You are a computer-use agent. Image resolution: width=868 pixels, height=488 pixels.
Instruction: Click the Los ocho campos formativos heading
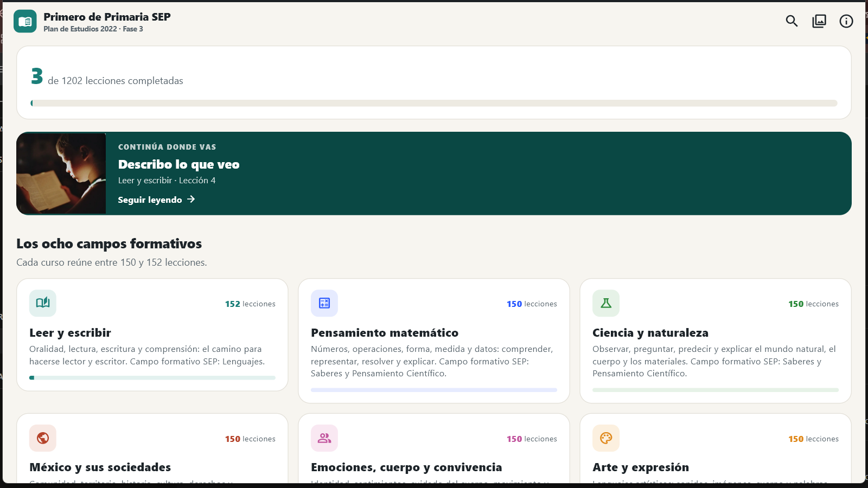click(109, 244)
